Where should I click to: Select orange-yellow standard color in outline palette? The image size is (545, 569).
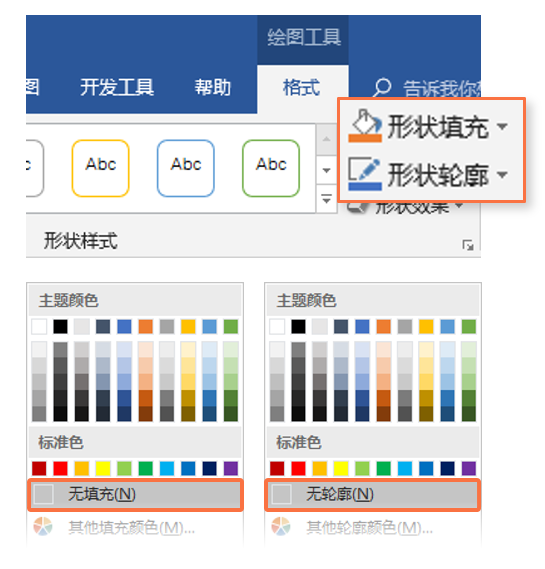pos(320,468)
